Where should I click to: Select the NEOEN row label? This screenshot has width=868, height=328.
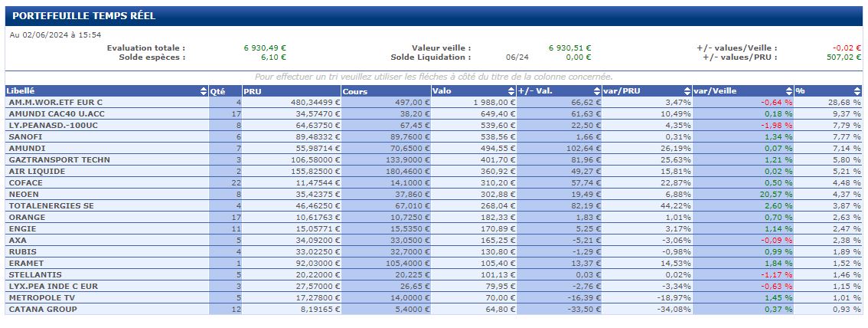tap(24, 195)
